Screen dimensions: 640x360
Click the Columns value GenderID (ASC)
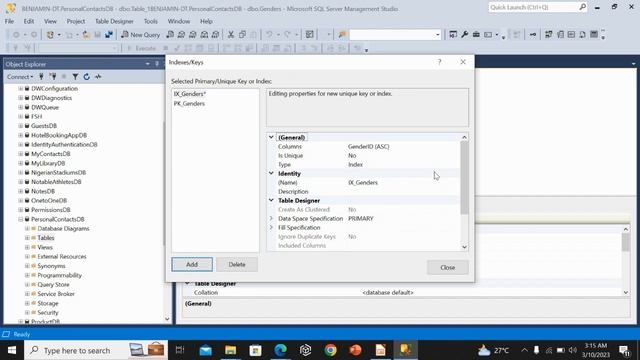(369, 146)
